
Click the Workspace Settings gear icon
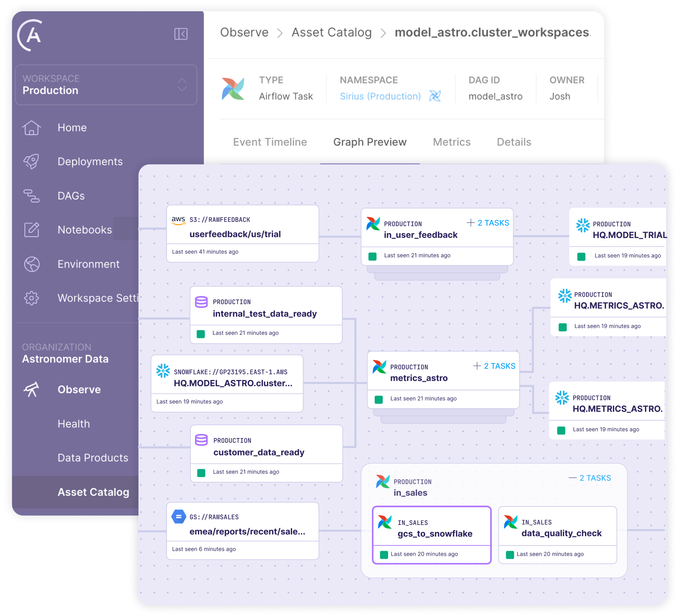coord(31,298)
